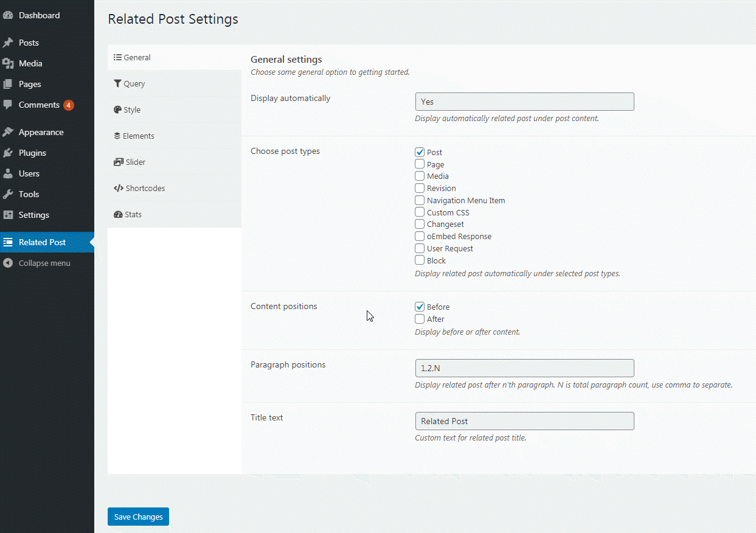Enable the Revision post type checkbox

[x=420, y=188]
